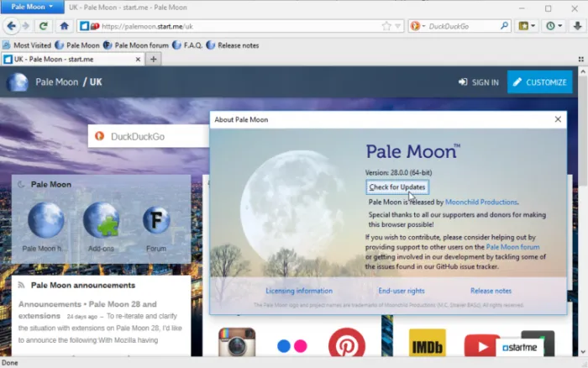
Task: Open Moonchild Productions link
Action: pos(481,202)
